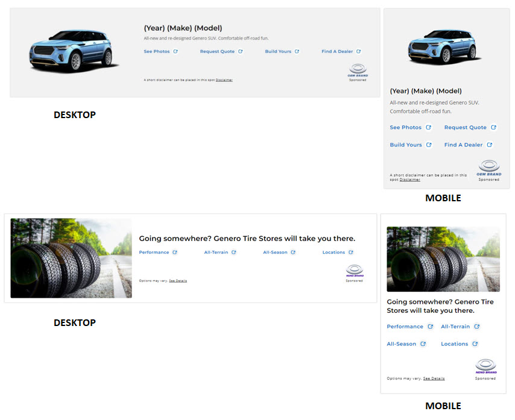Choose Locations link in mobile tire ad

click(454, 344)
